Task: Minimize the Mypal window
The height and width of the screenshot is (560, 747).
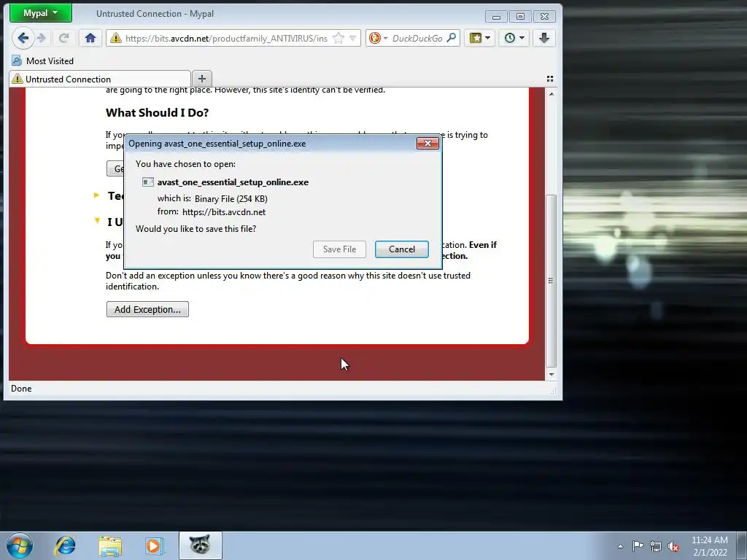Action: pos(496,17)
